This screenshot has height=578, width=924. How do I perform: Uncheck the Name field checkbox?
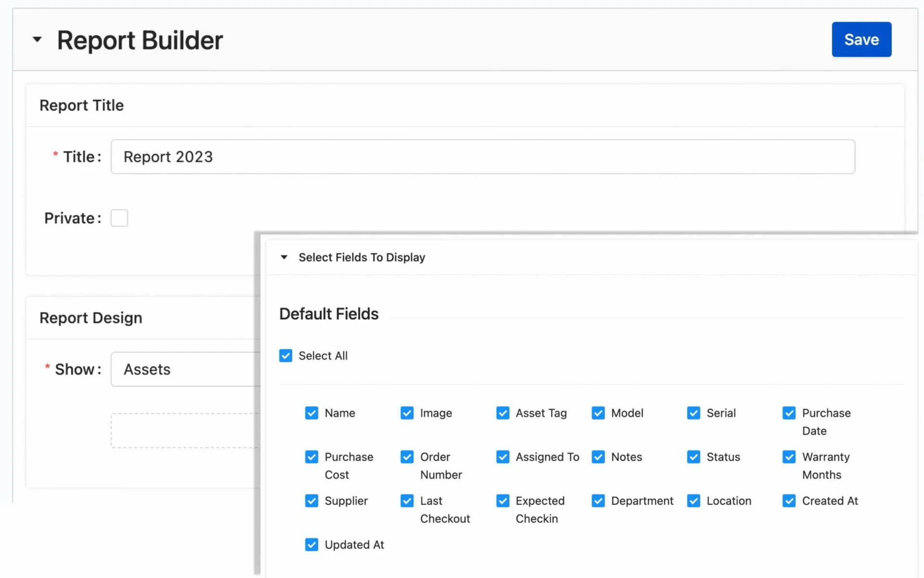coord(311,413)
